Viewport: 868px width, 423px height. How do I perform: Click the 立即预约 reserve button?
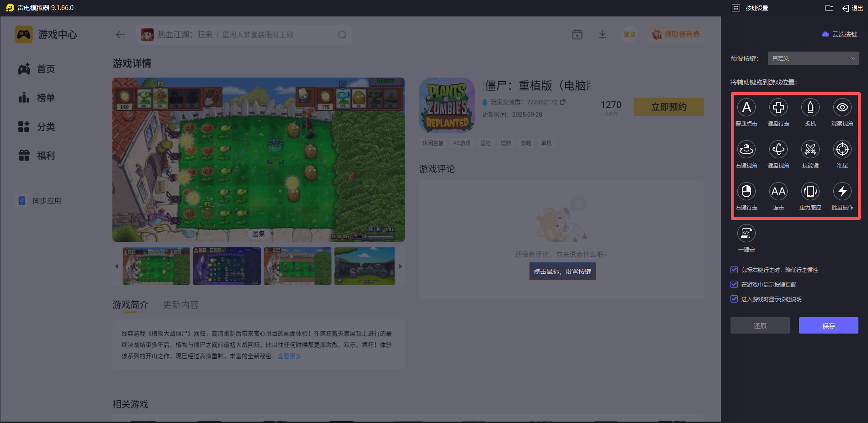pos(669,107)
